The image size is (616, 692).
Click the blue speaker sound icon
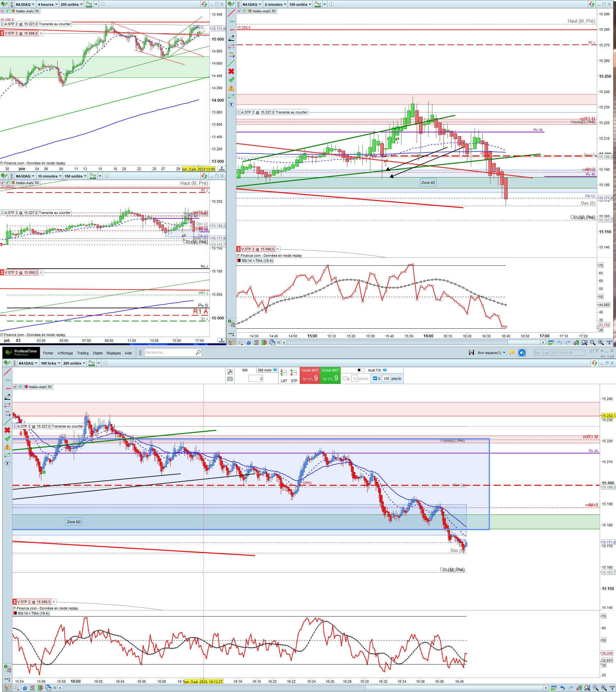click(522, 353)
